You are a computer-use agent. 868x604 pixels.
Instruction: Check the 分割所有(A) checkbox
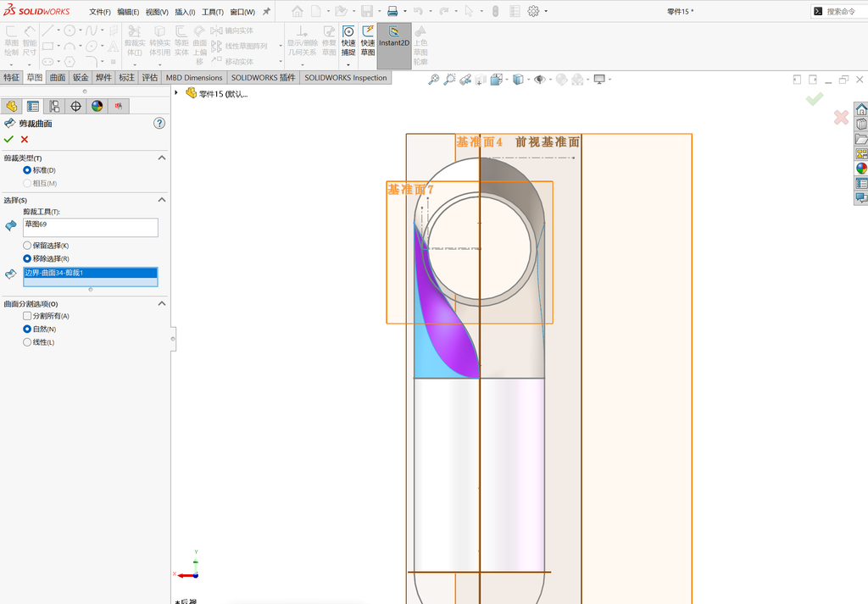coord(27,316)
